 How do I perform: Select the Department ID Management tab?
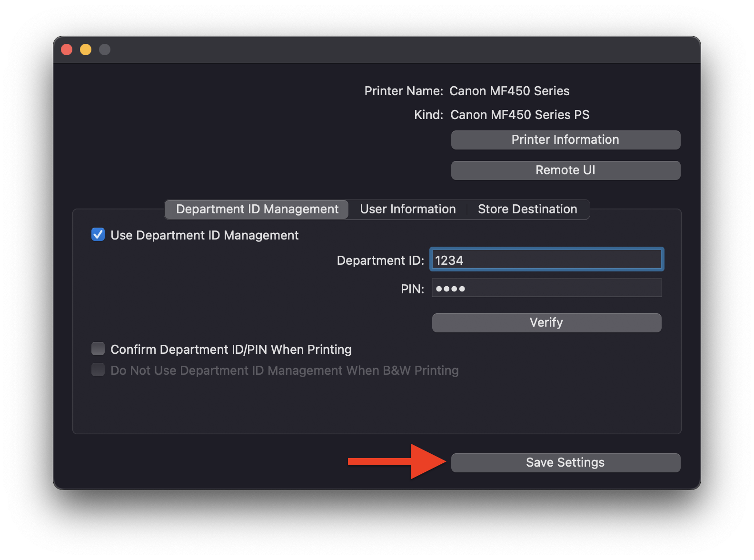(x=257, y=210)
